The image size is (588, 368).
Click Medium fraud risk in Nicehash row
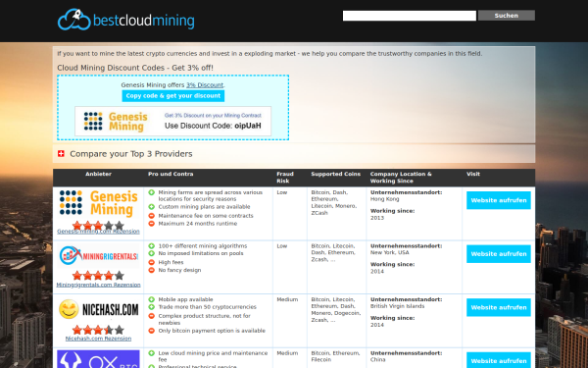click(x=287, y=299)
